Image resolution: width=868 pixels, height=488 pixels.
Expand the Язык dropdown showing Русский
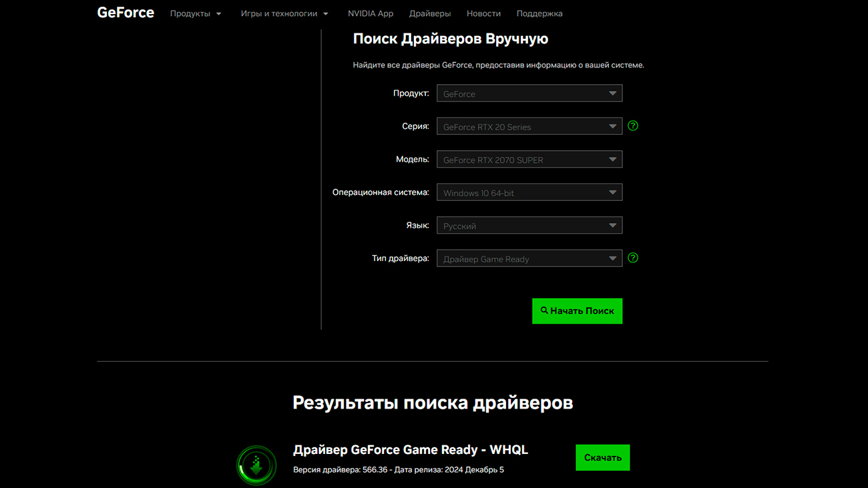(x=529, y=226)
